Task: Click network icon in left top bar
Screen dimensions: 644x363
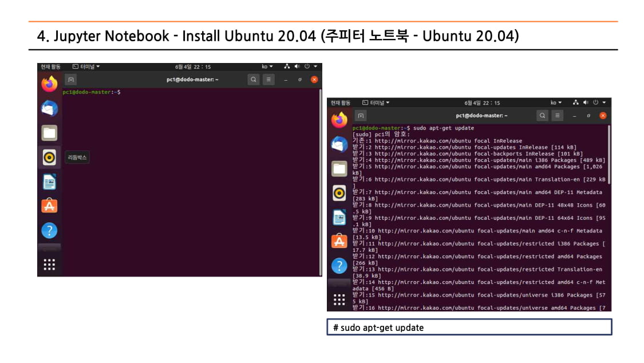Action: coord(287,66)
